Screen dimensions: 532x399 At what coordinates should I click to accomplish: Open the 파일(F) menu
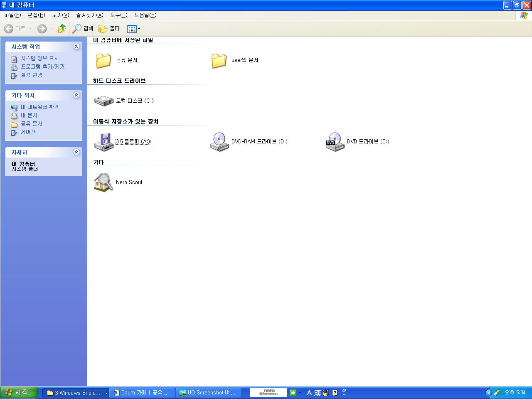pyautogui.click(x=12, y=15)
